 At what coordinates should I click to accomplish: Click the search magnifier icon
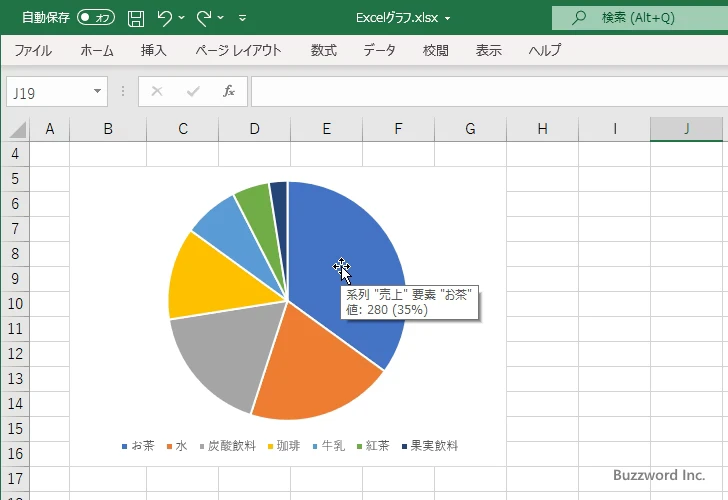coord(578,18)
